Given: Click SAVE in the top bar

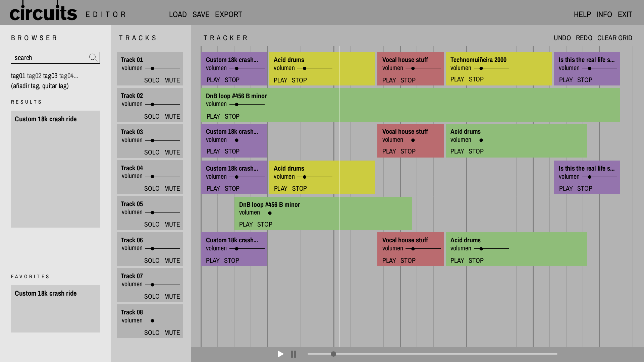Looking at the screenshot, I should point(201,14).
